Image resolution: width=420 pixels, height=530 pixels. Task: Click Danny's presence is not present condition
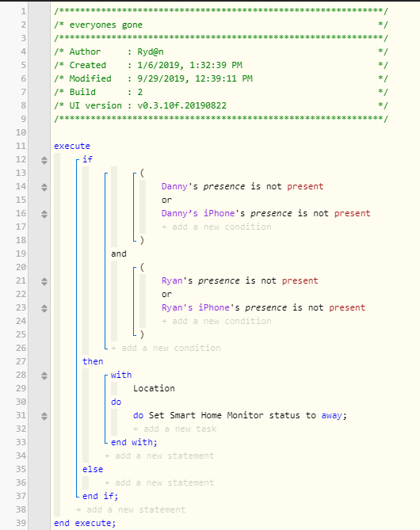(242, 187)
